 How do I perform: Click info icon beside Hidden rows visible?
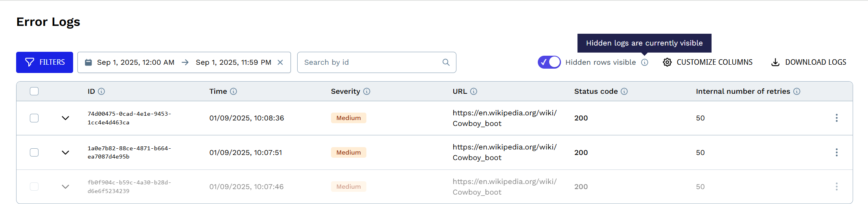point(645,62)
